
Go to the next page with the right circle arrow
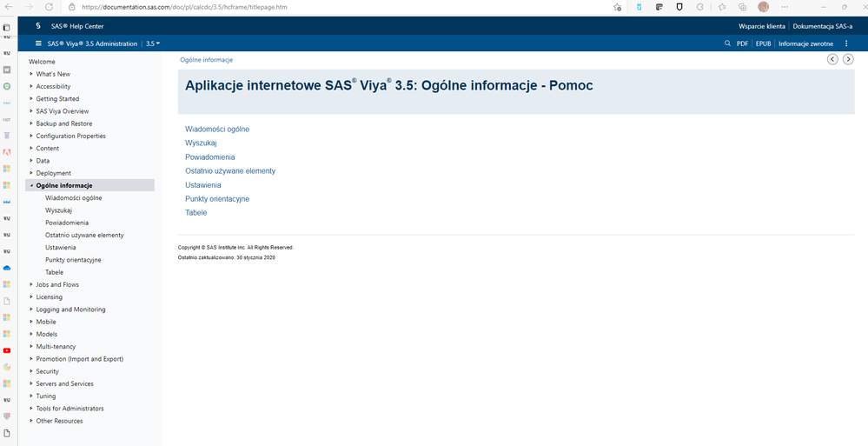click(848, 59)
